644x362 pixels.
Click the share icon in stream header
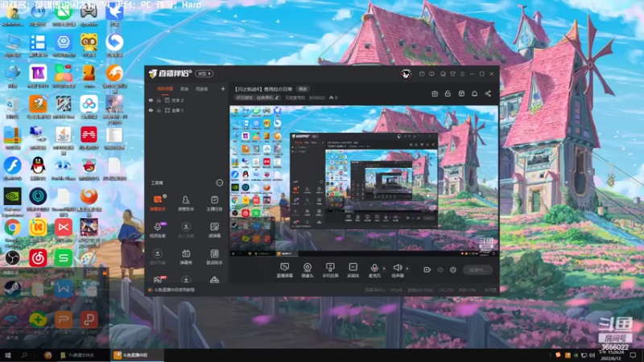click(x=488, y=93)
